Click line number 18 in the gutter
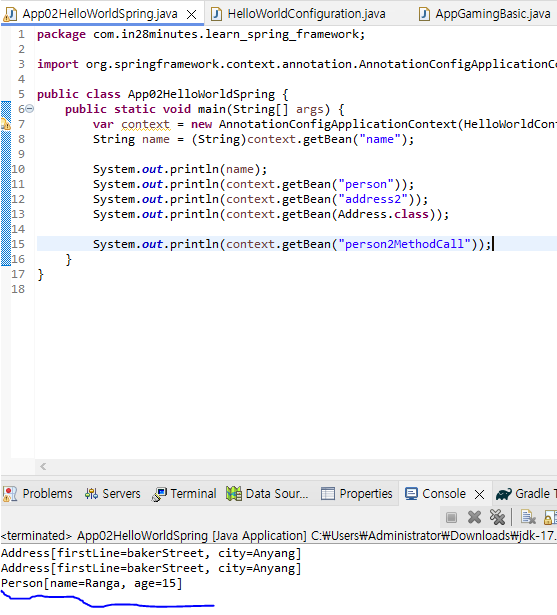Image resolution: width=557 pixels, height=615 pixels. [18, 289]
